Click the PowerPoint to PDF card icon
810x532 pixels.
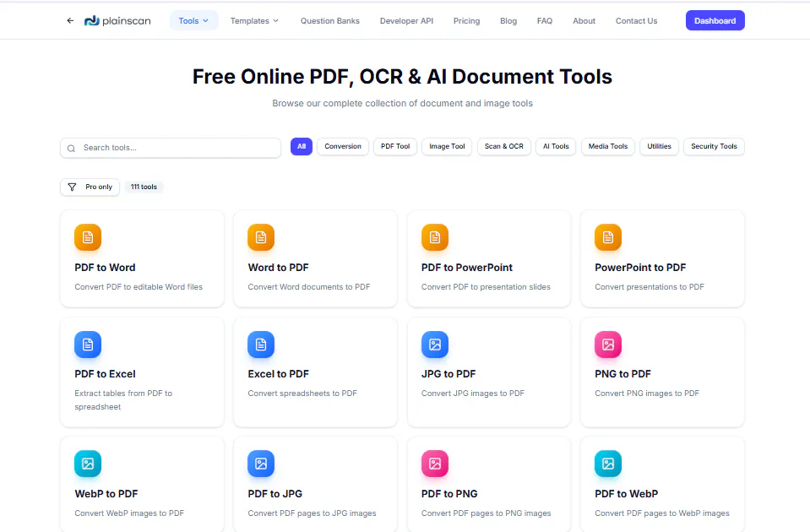[x=608, y=237]
